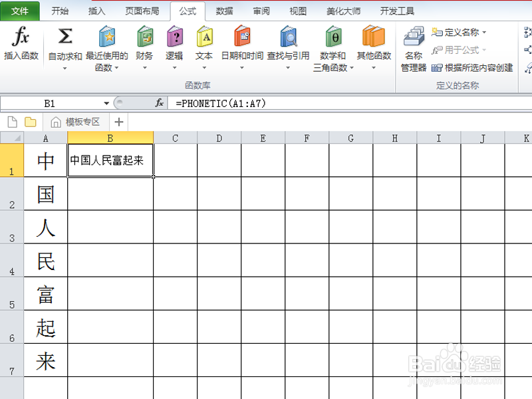Select cell A6 containing 起
The image size is (532, 399).
(45, 327)
